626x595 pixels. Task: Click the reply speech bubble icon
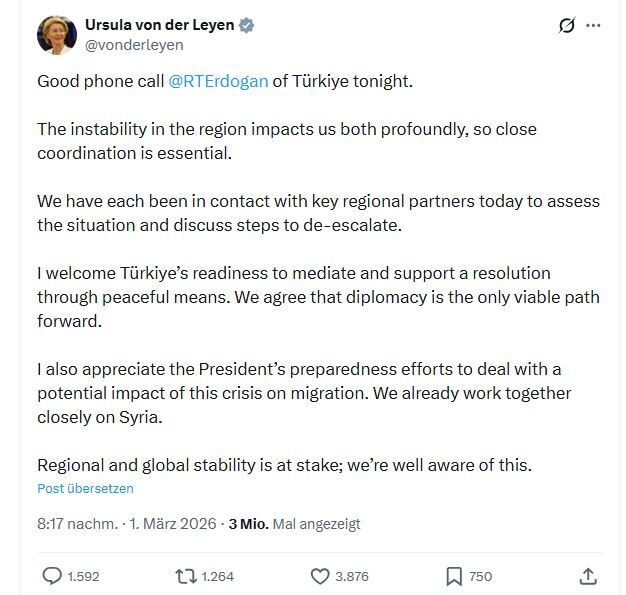click(52, 576)
